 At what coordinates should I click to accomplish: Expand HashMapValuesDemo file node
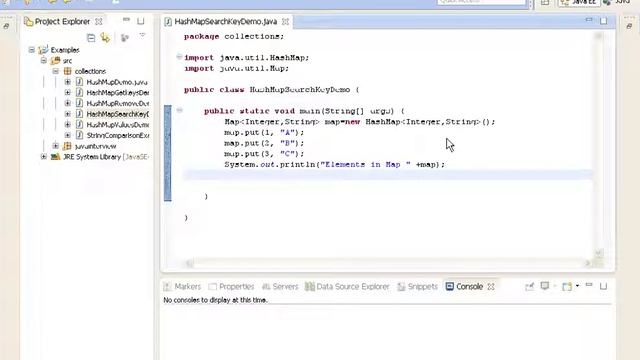(68, 124)
